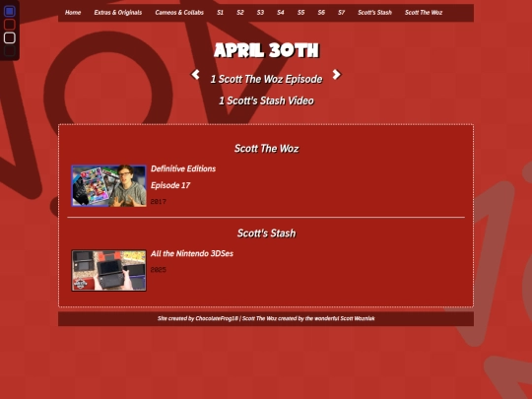This screenshot has width=532, height=399.
Task: Open the S3 season page
Action: pyautogui.click(x=260, y=13)
